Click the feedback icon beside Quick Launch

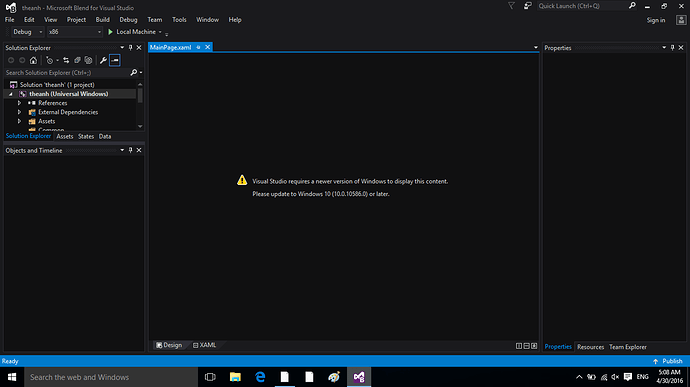point(527,6)
